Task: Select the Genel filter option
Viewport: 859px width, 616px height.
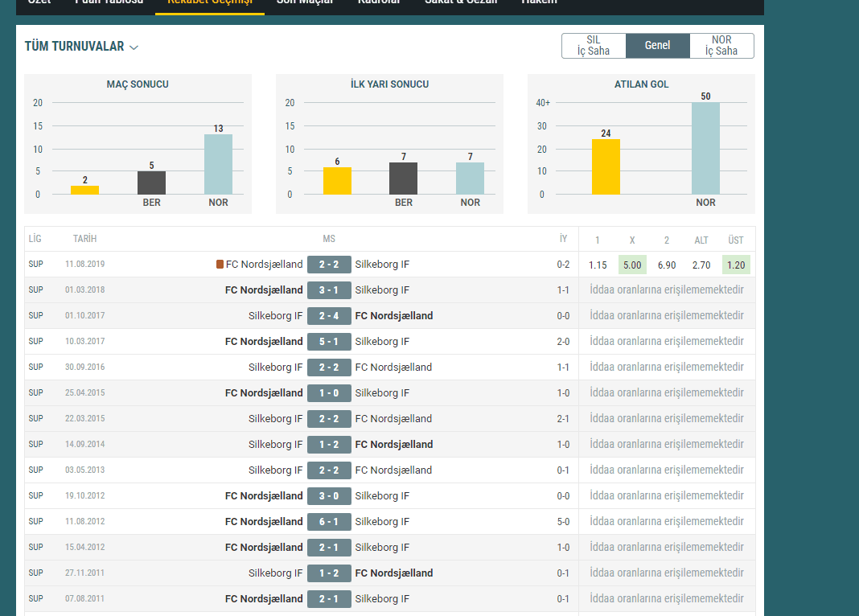Action: click(x=657, y=46)
